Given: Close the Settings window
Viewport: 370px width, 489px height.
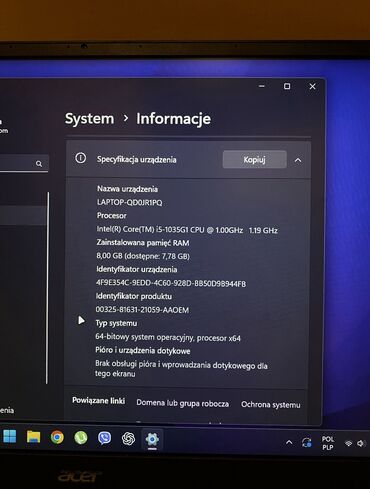Looking at the screenshot, I should tap(312, 86).
